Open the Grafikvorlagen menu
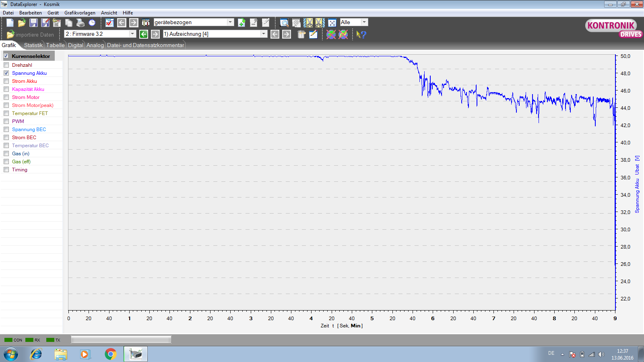Viewport: 644px width, 362px height. point(80,13)
